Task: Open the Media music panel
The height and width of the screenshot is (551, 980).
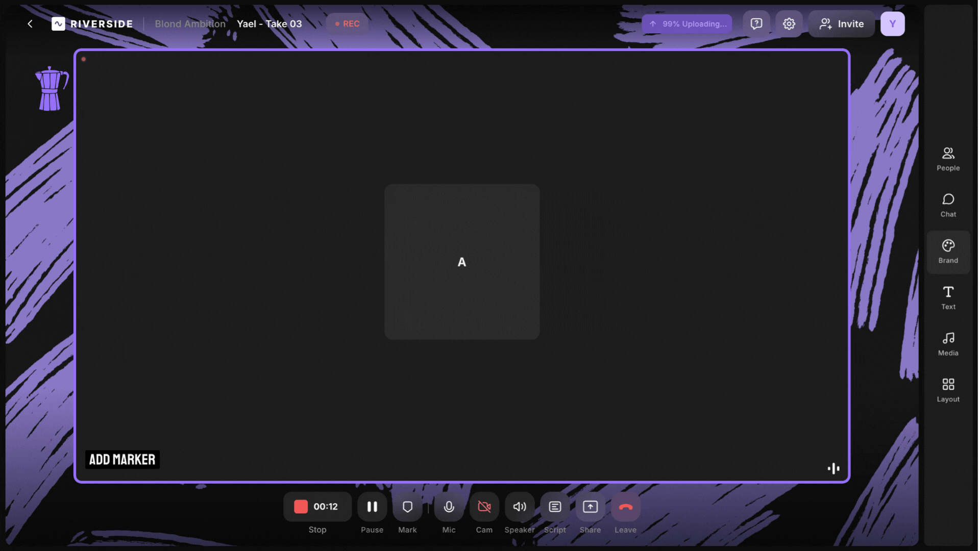Action: 948,344
